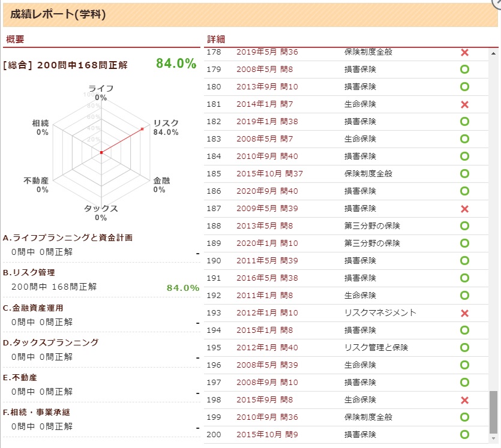Click the scroll down arrow in details list
Screen dimensions: 501x448
pos(493,438)
